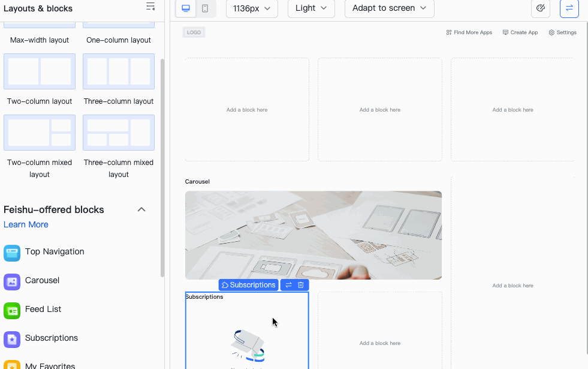588x369 pixels.
Task: Delete the Subscriptions block via trash icon
Action: [x=301, y=285]
